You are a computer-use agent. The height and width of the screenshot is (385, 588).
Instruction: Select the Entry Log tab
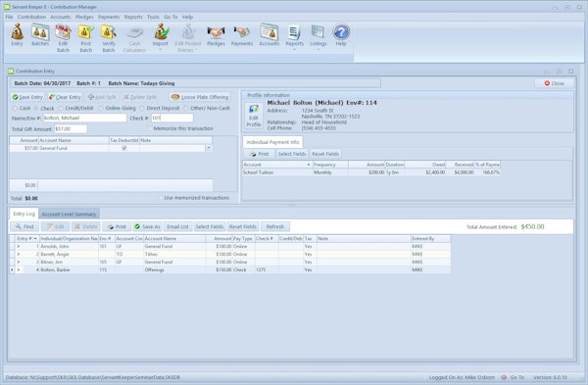click(x=24, y=214)
